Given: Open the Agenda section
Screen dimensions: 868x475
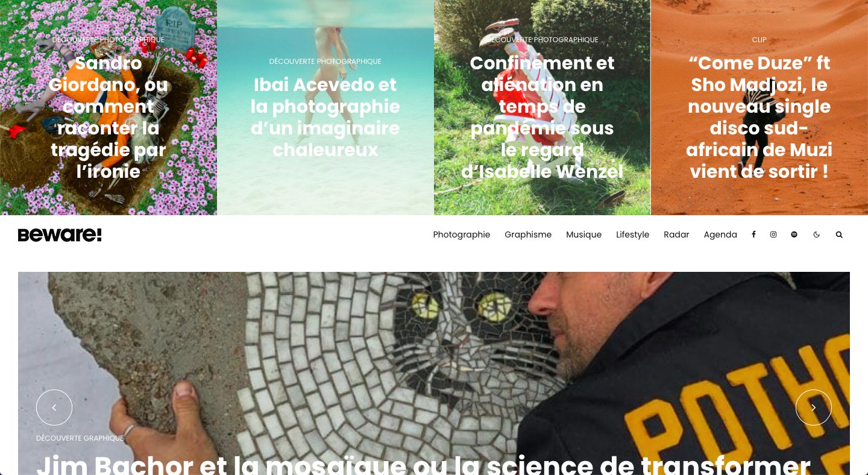Looking at the screenshot, I should (x=720, y=234).
